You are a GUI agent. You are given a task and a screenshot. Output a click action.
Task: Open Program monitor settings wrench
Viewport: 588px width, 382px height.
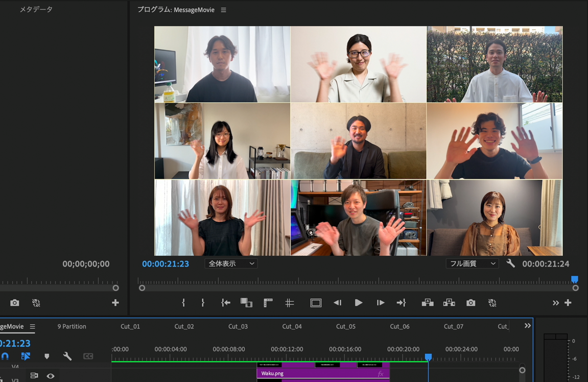click(510, 263)
